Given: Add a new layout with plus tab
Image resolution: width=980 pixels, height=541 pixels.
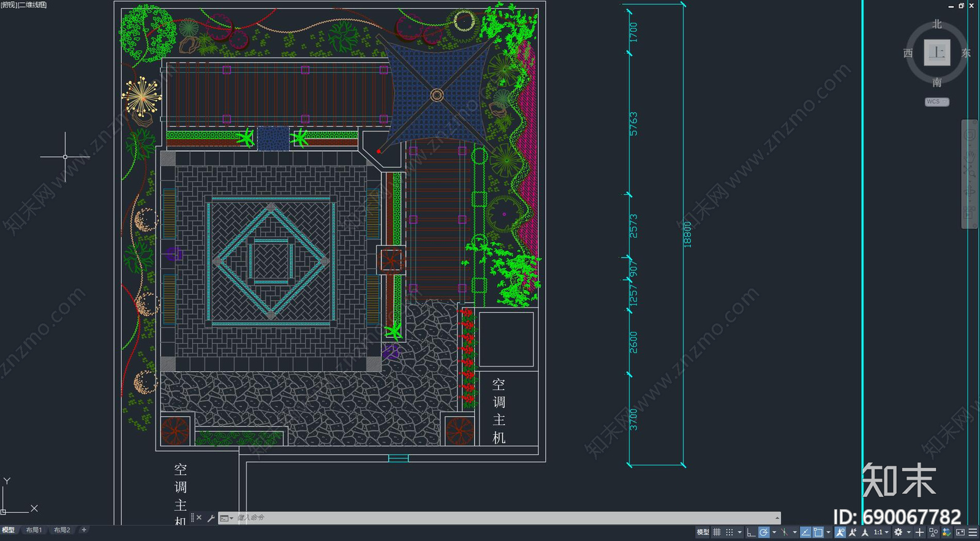Looking at the screenshot, I should [84, 530].
